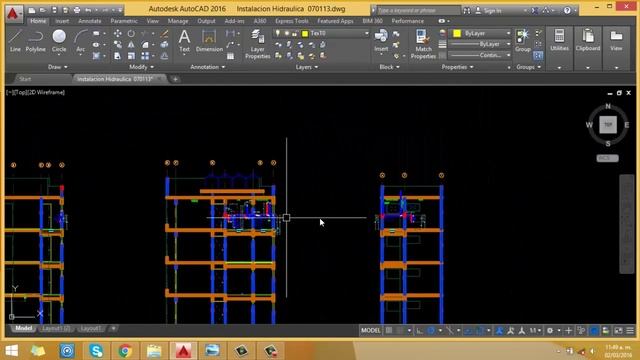The width and height of the screenshot is (640, 360).
Task: Select the Stretch tool in Modify
Action: pyautogui.click(x=118, y=56)
